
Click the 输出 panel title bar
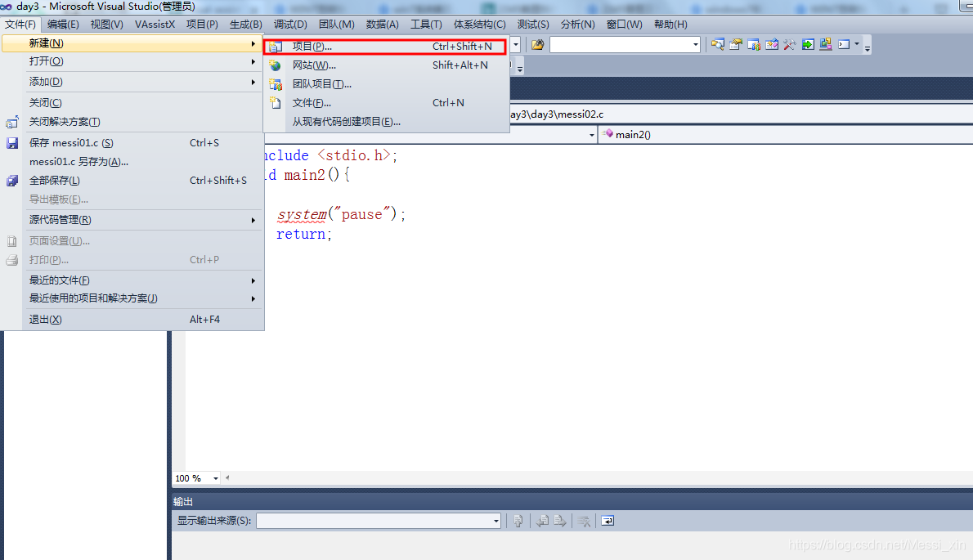[572, 501]
